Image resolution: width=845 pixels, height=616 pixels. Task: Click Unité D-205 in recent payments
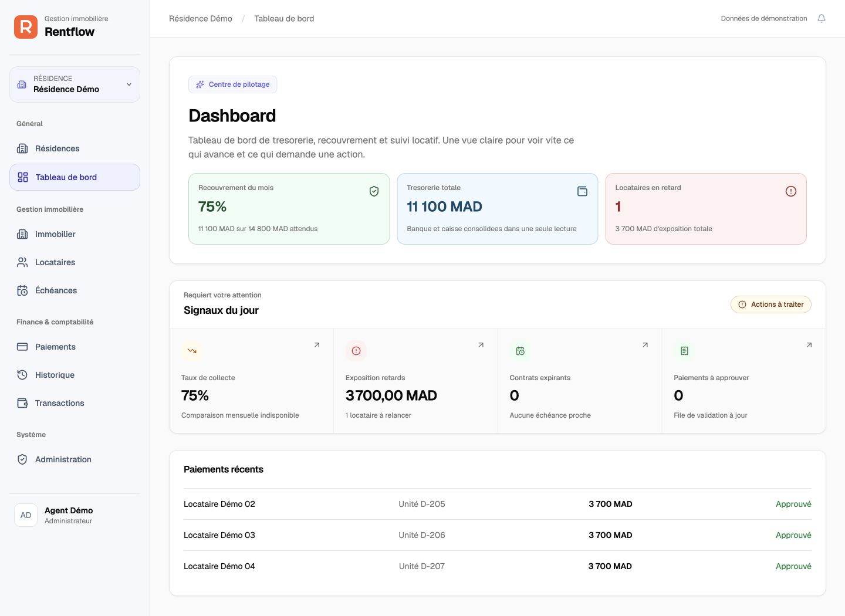[x=422, y=504]
